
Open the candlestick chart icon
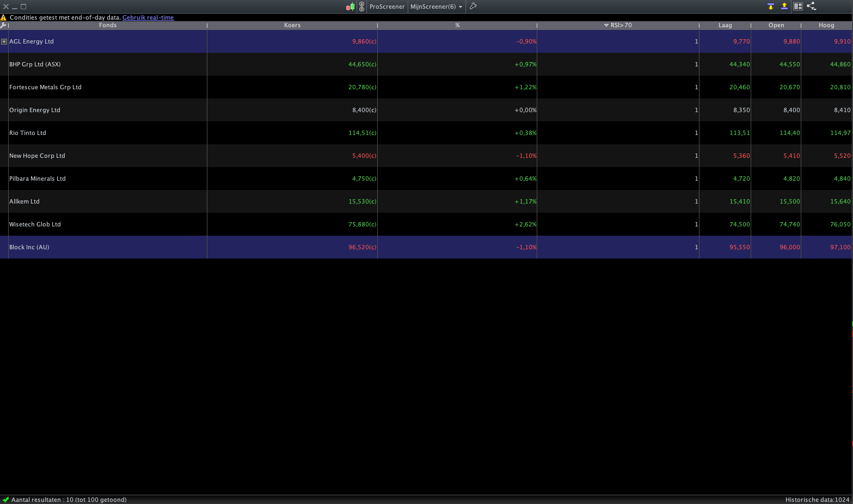click(x=350, y=7)
